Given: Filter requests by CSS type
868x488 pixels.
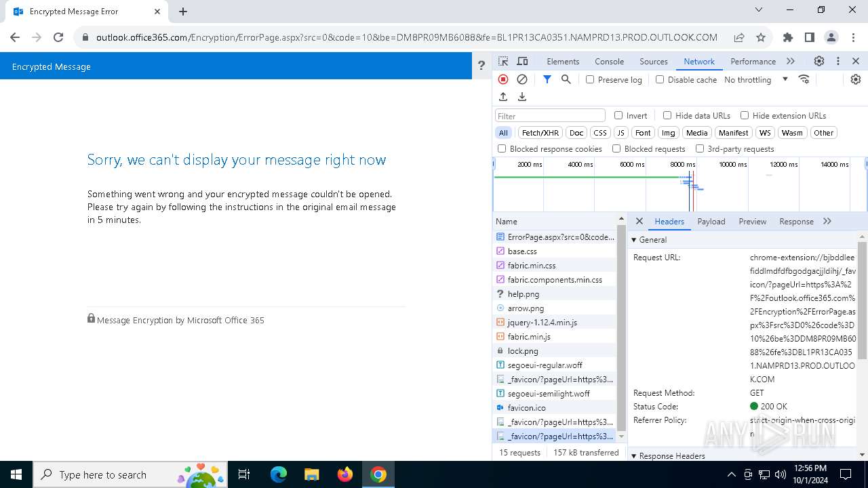Looking at the screenshot, I should [x=600, y=133].
